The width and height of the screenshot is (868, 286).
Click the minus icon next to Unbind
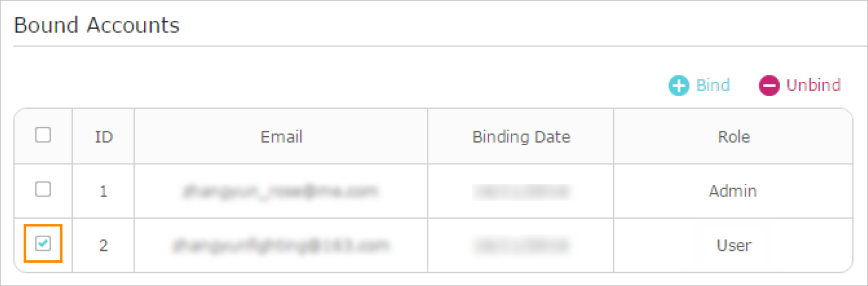point(769,85)
